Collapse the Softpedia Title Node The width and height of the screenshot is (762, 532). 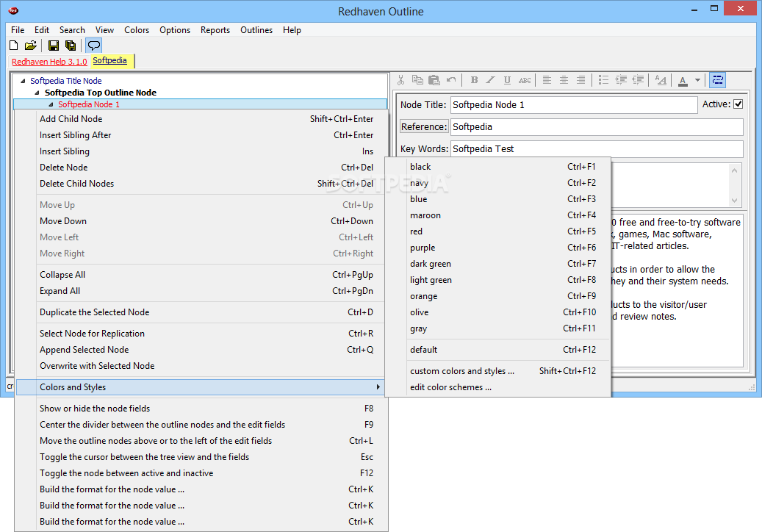[x=23, y=81]
